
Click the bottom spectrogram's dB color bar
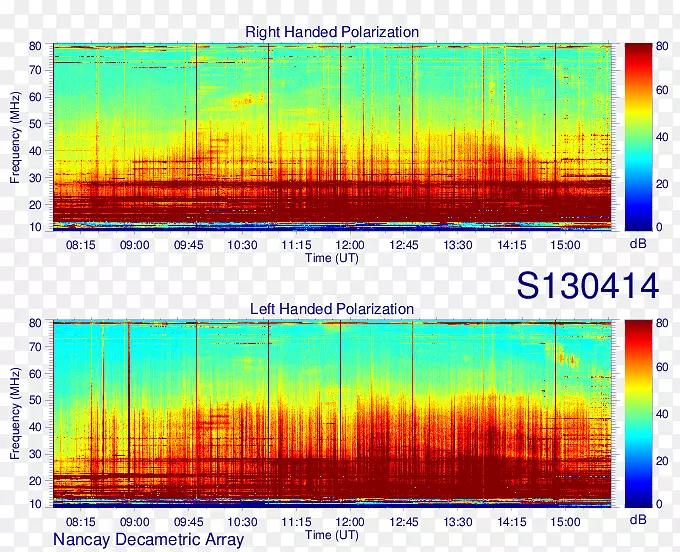[637, 413]
